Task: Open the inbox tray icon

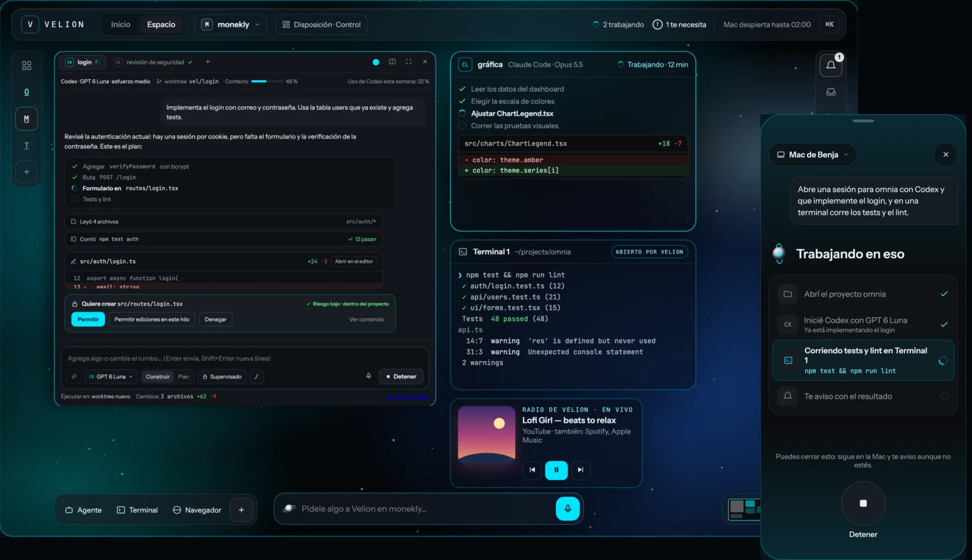Action: click(x=831, y=92)
